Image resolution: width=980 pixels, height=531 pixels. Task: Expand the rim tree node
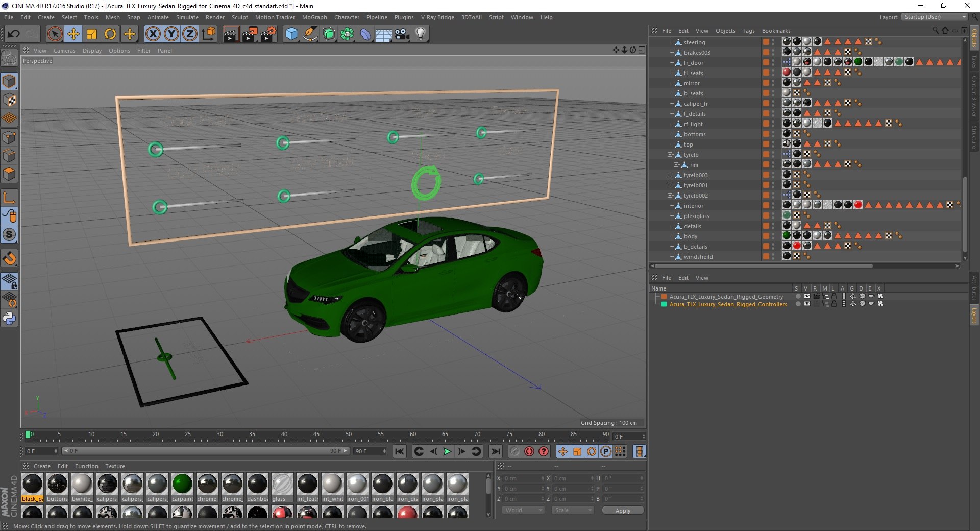click(676, 165)
